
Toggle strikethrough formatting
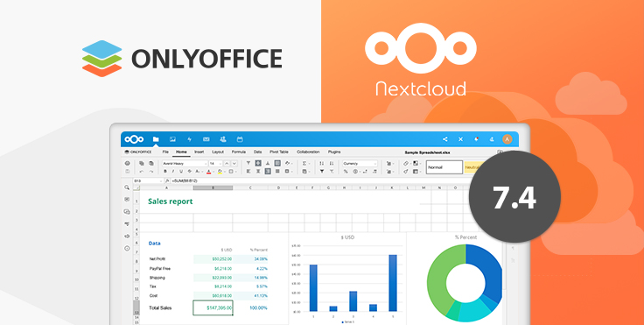pyautogui.click(x=189, y=172)
